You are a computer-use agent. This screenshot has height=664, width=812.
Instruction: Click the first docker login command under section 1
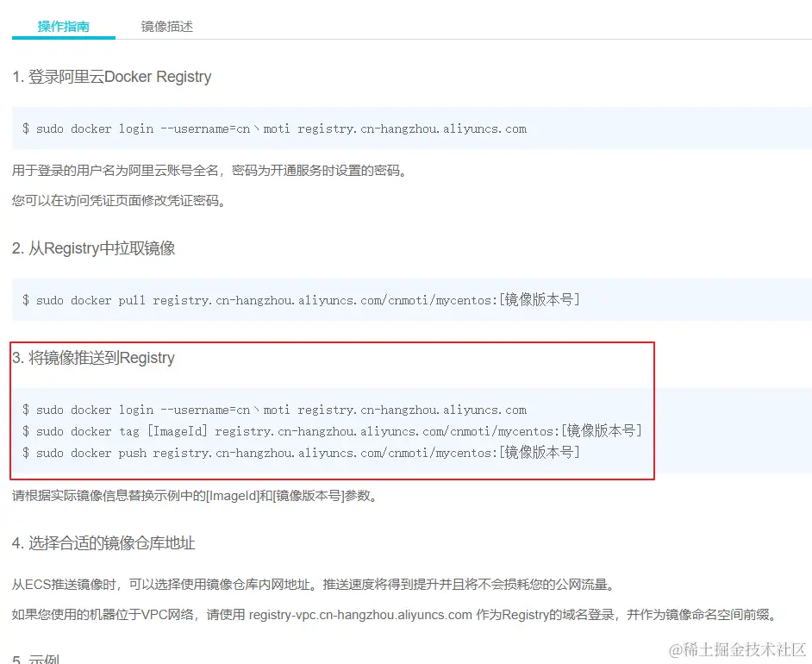point(274,128)
